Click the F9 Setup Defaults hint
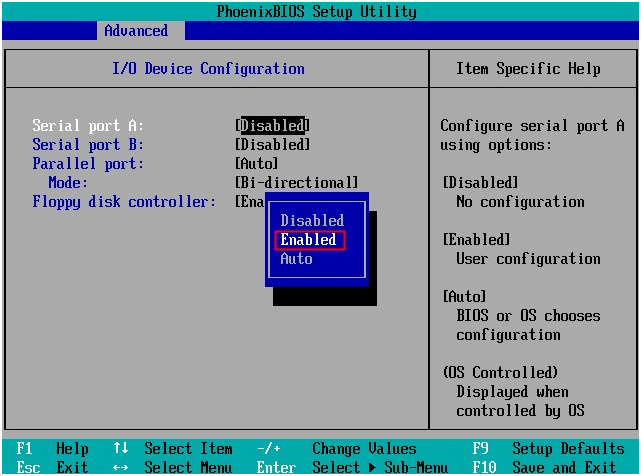Screen dimensions: 641x476 pyautogui.click(x=548, y=449)
